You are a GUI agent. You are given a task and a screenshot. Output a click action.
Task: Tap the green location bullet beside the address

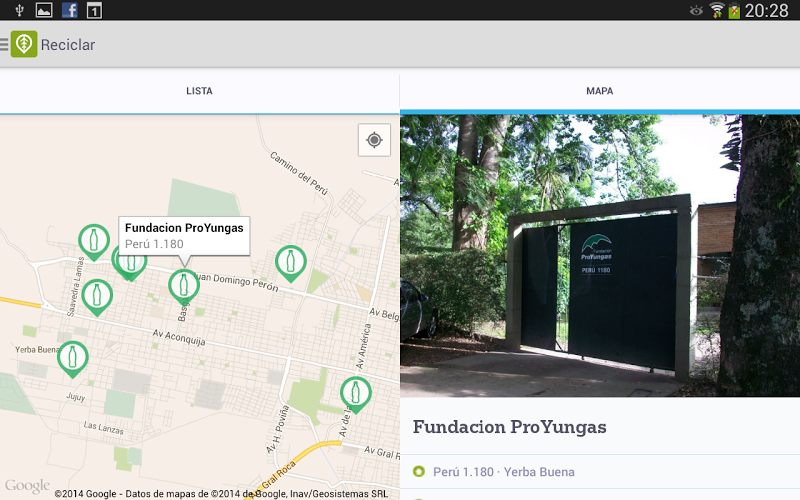pos(419,472)
